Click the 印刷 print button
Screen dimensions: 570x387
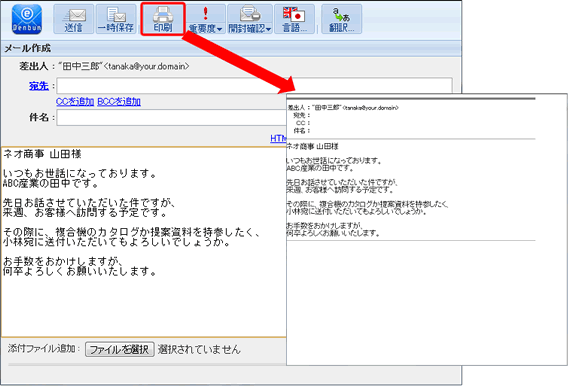click(163, 19)
